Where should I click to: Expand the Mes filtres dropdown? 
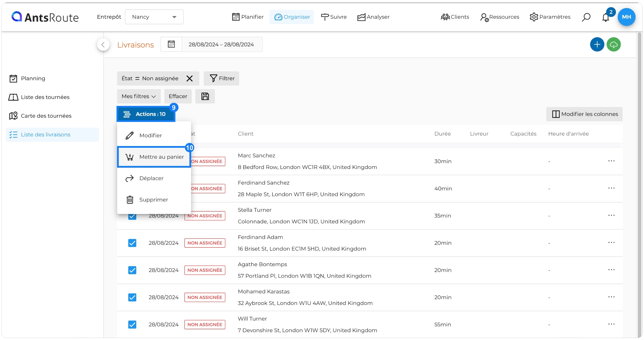(x=139, y=96)
